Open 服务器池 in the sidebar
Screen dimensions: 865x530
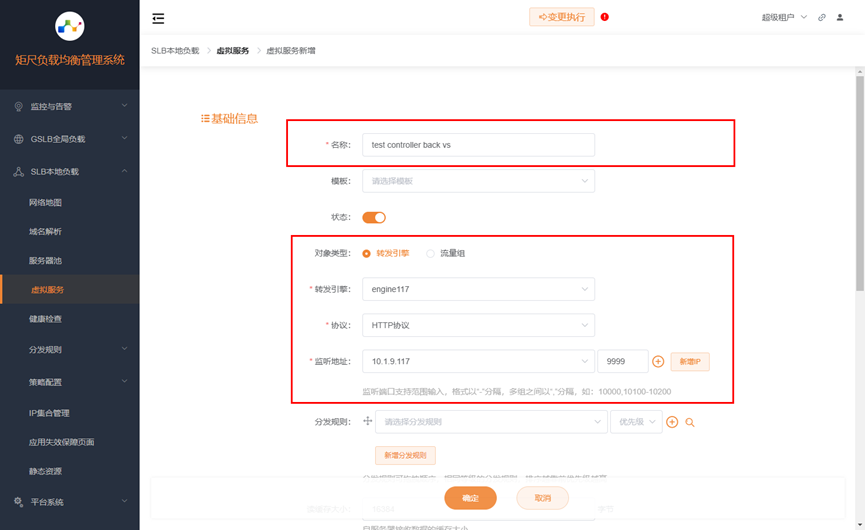tap(70, 260)
